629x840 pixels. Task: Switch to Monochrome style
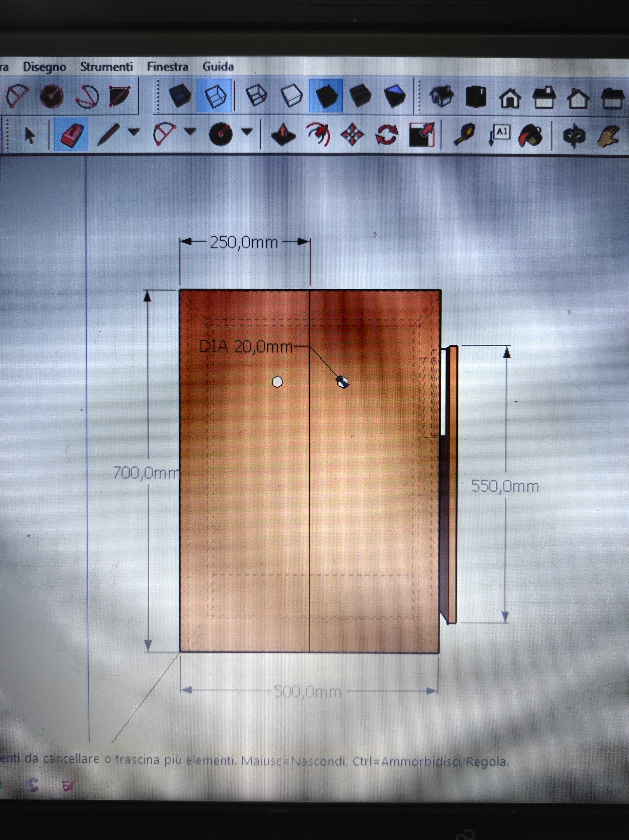coord(395,95)
